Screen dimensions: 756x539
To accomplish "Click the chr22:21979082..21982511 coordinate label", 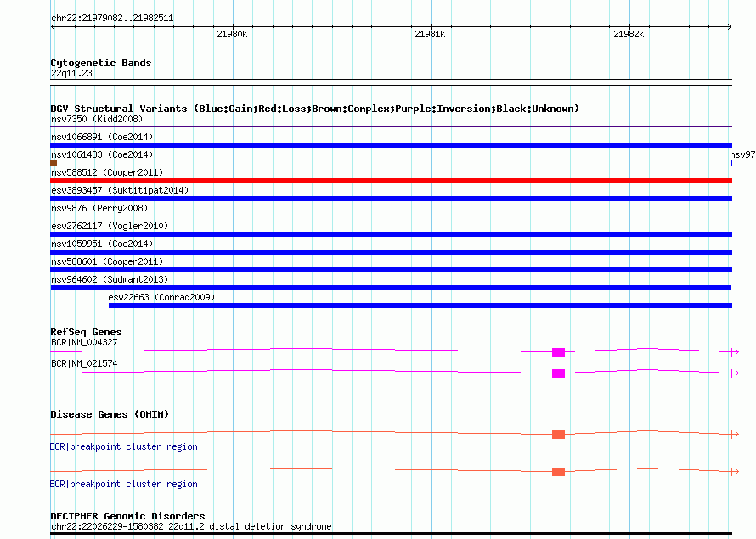I will point(112,18).
